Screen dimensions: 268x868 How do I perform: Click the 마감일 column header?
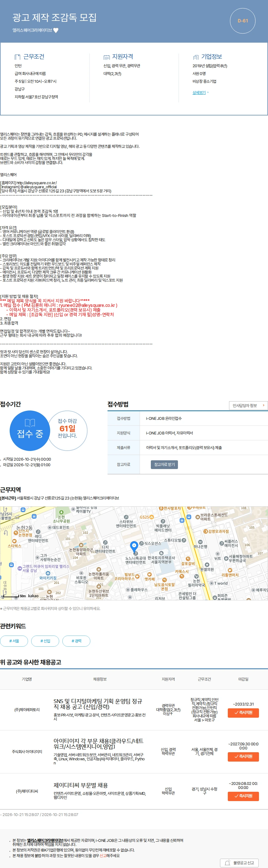point(243,679)
